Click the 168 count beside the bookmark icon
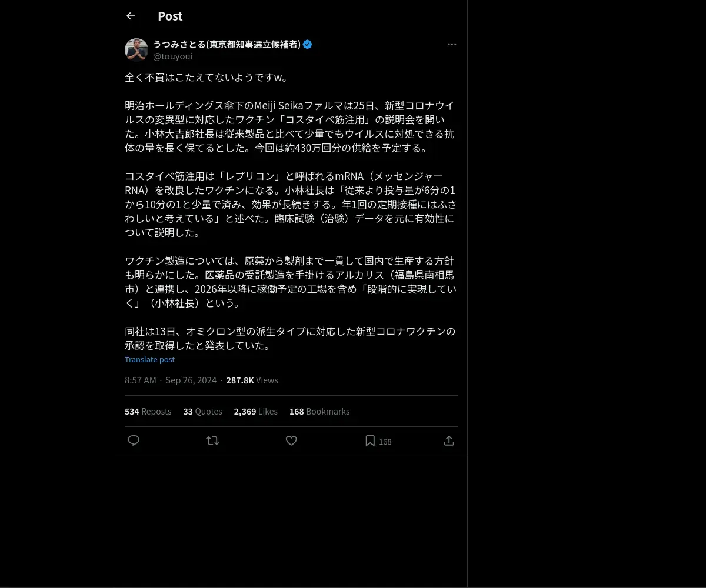Screen dimensions: 706x588 385,442
